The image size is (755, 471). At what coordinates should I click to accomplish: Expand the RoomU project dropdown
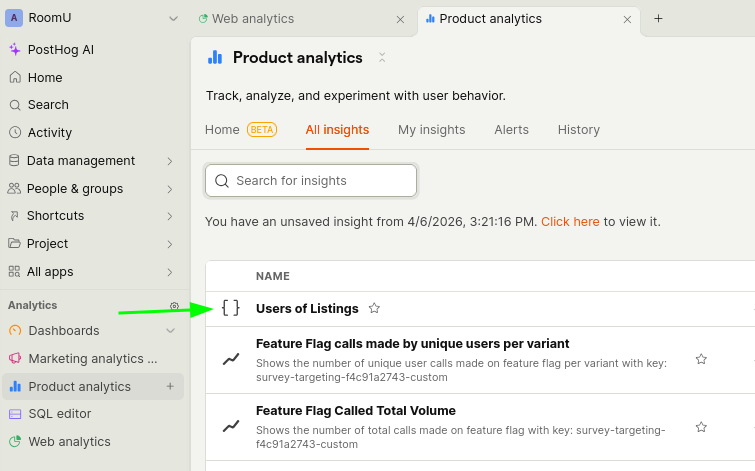173,18
